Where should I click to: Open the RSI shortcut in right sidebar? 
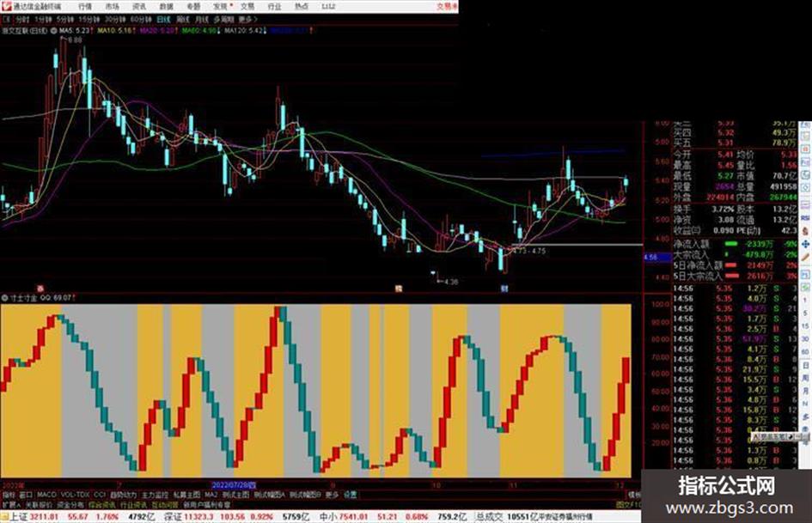tap(805, 218)
